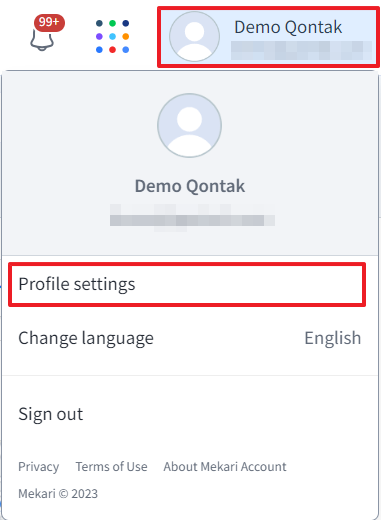Sign out of the account
381x520 pixels.
point(51,414)
